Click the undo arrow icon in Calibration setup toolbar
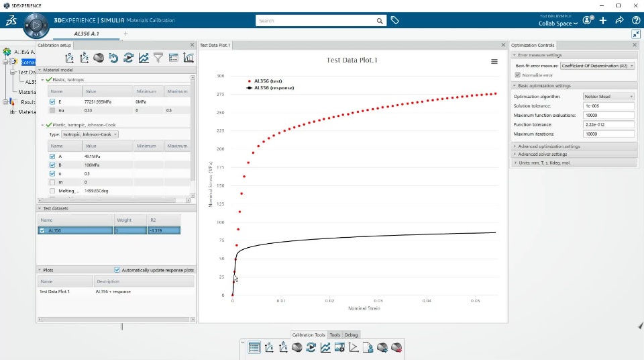The image size is (644, 360). click(114, 58)
